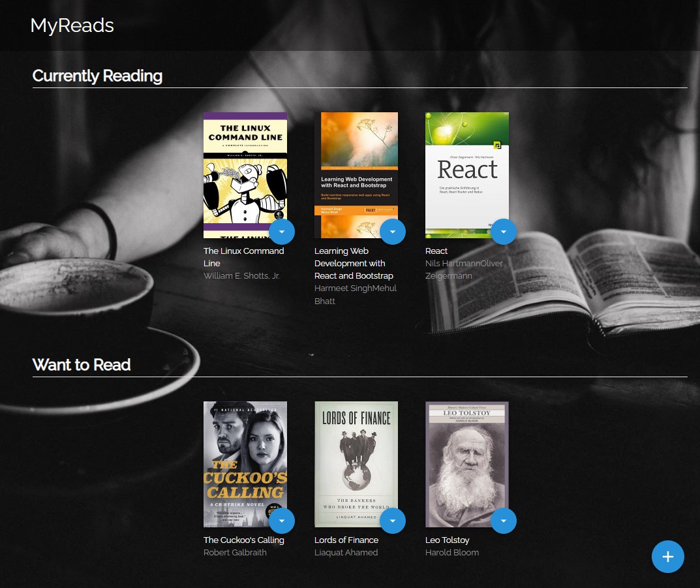Click author text 'Harold Bloom'
700x588 pixels.
(452, 553)
